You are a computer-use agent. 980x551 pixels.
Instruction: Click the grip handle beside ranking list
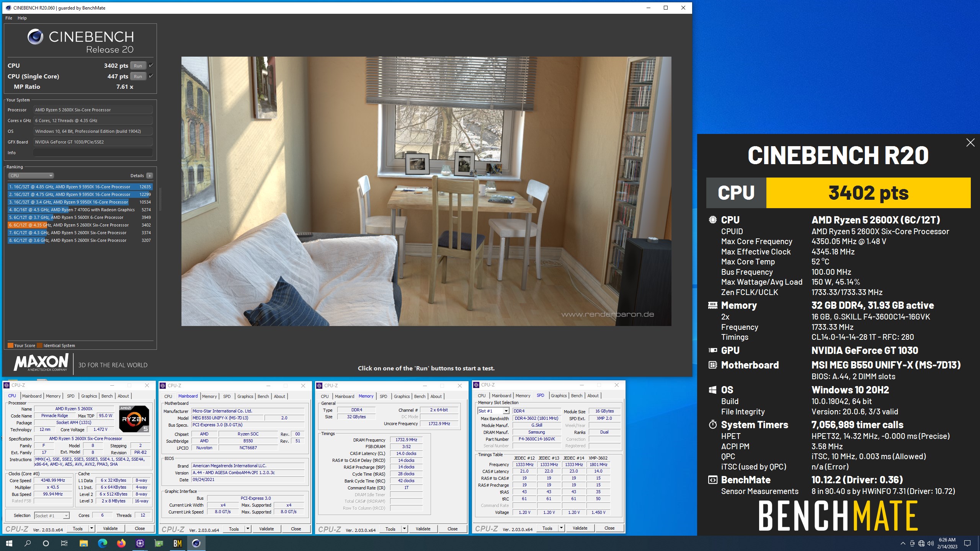pyautogui.click(x=160, y=199)
